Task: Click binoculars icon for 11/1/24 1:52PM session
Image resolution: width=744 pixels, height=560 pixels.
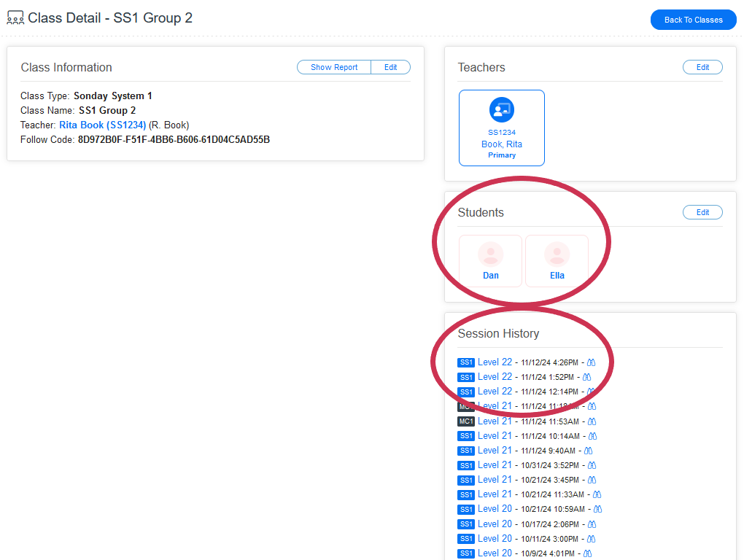Action: 586,377
